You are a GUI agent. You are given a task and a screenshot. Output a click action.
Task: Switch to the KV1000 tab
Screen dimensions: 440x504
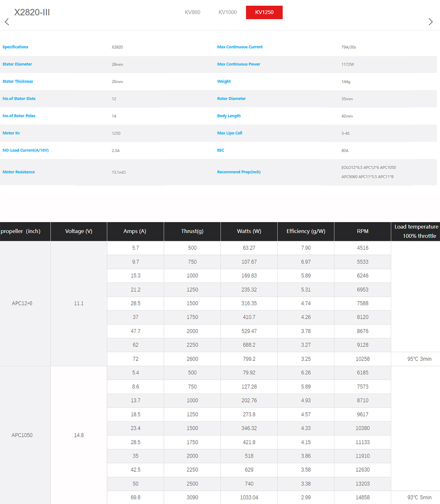pos(227,12)
